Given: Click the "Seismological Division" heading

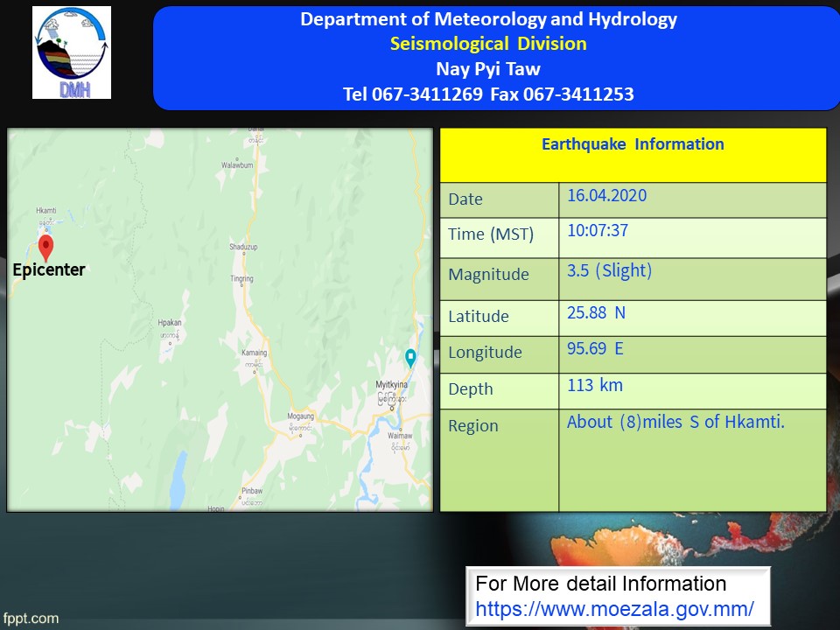Looking at the screenshot, I should (x=488, y=44).
